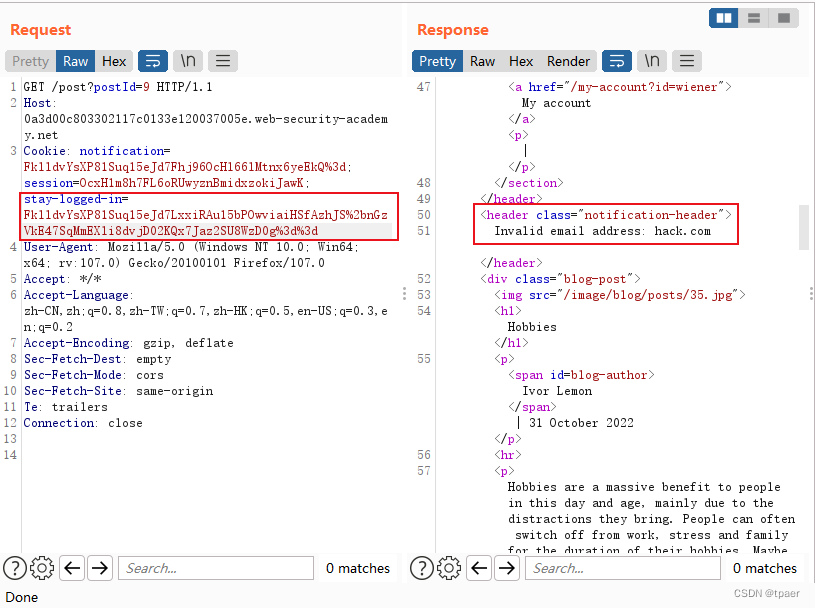Select combined tabbed layout icon
Image resolution: width=815 pixels, height=608 pixels.
[784, 18]
